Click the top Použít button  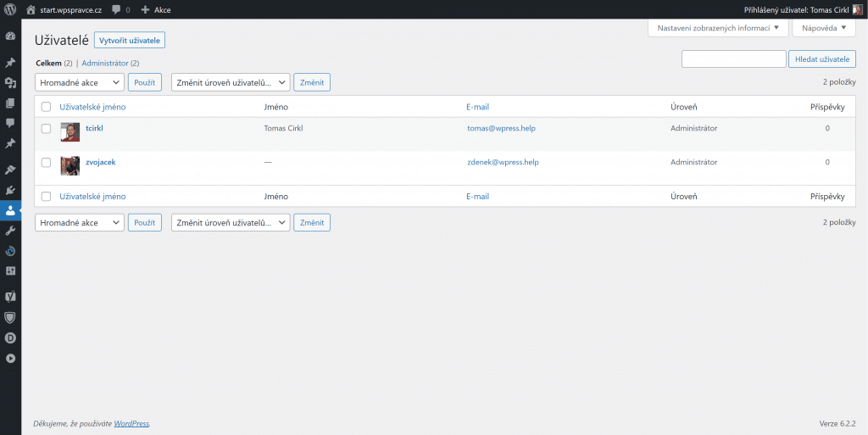(145, 82)
